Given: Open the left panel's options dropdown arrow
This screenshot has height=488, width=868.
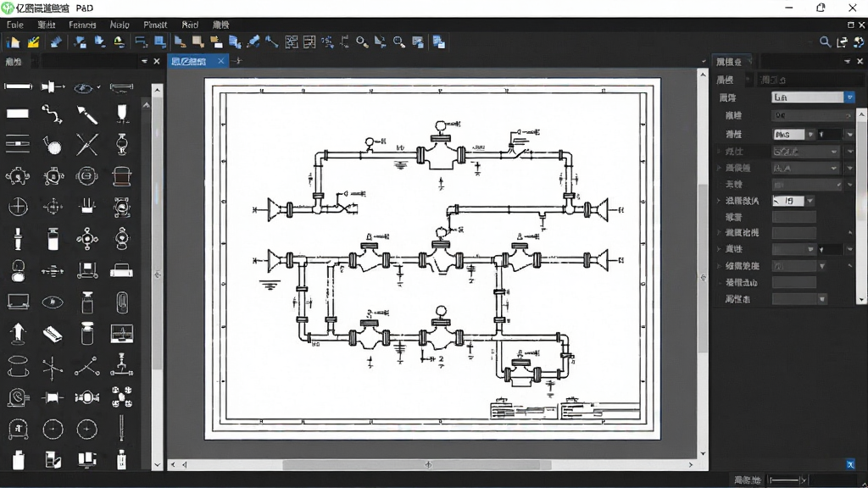Looking at the screenshot, I should [x=144, y=61].
